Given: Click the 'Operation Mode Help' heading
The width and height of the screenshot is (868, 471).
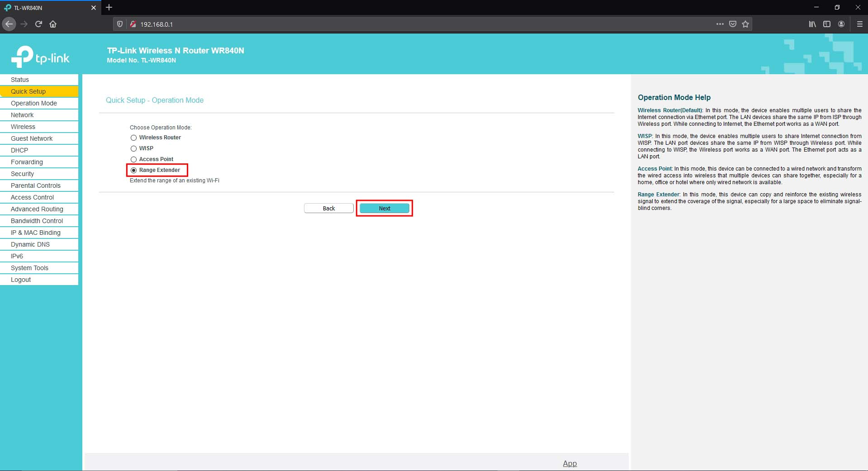Looking at the screenshot, I should coord(674,97).
